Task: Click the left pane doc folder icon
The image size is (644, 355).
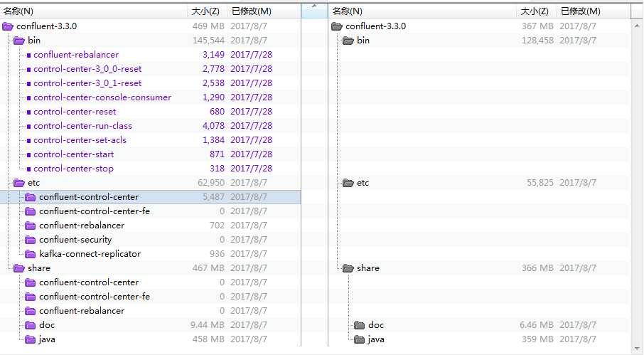Action: 31,325
